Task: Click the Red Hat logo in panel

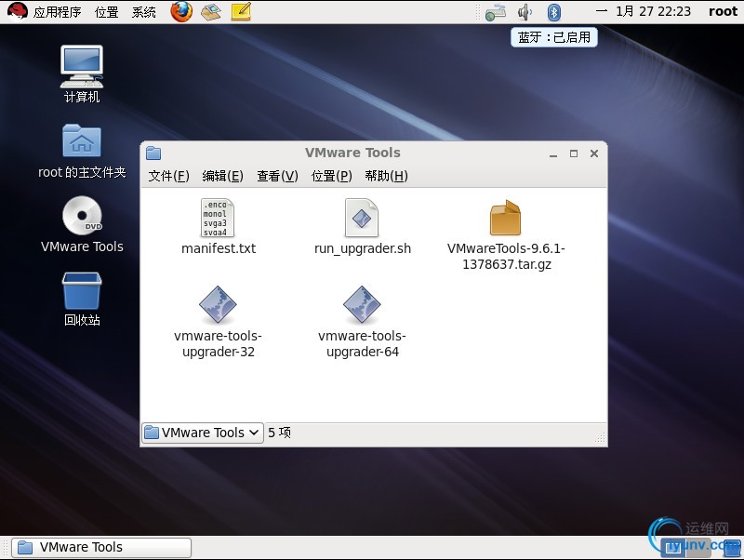Action: point(17,11)
